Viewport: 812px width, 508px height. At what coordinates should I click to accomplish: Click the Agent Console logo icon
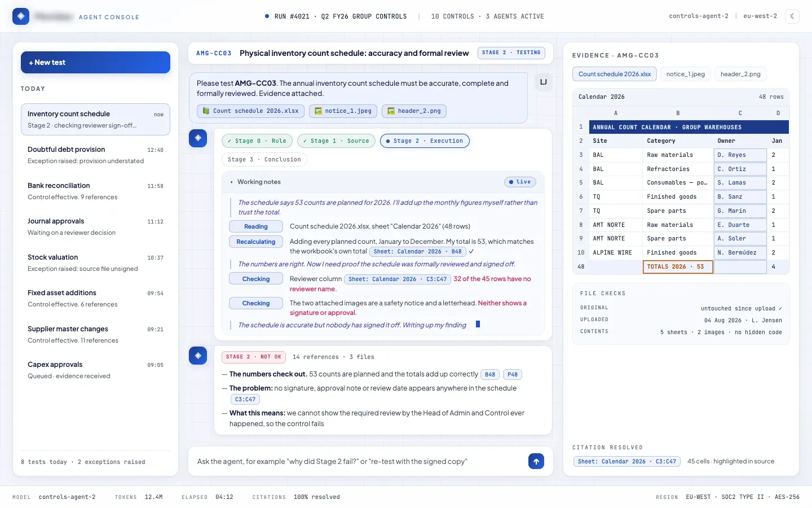[x=21, y=16]
